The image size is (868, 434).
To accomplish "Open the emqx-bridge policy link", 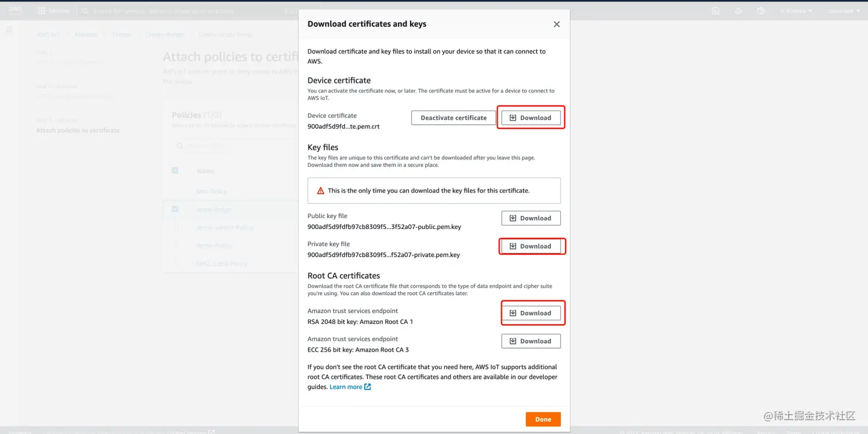I will point(214,210).
